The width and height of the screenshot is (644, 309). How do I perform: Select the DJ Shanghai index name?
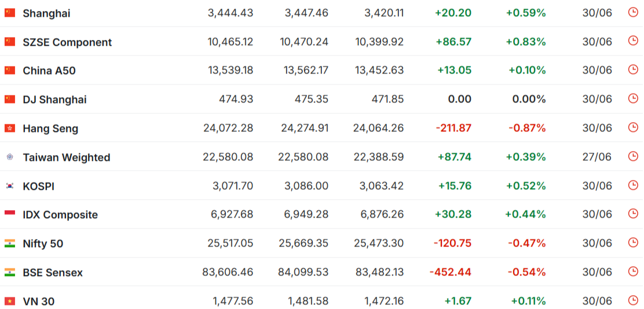click(x=54, y=100)
